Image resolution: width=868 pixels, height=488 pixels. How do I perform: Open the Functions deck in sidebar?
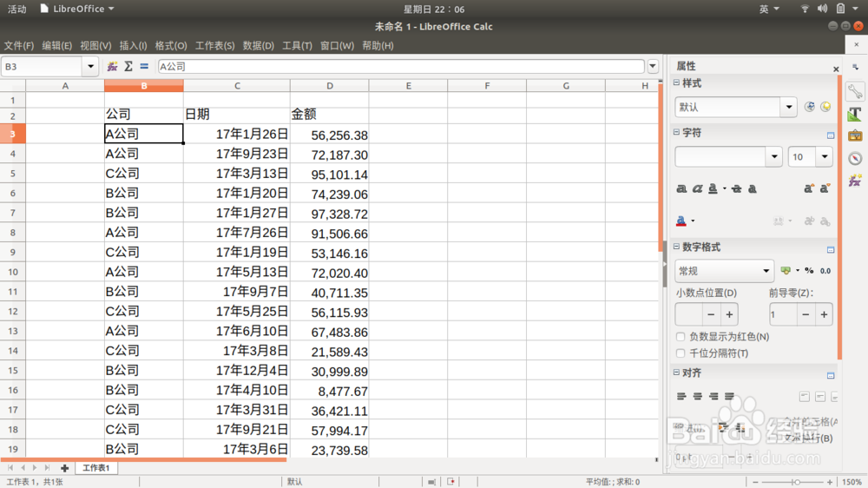[855, 181]
